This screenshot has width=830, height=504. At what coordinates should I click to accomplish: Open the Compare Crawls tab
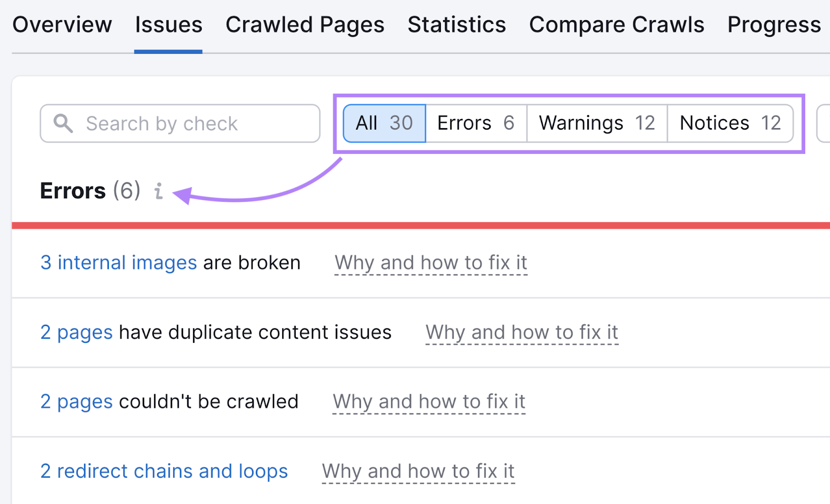(616, 24)
